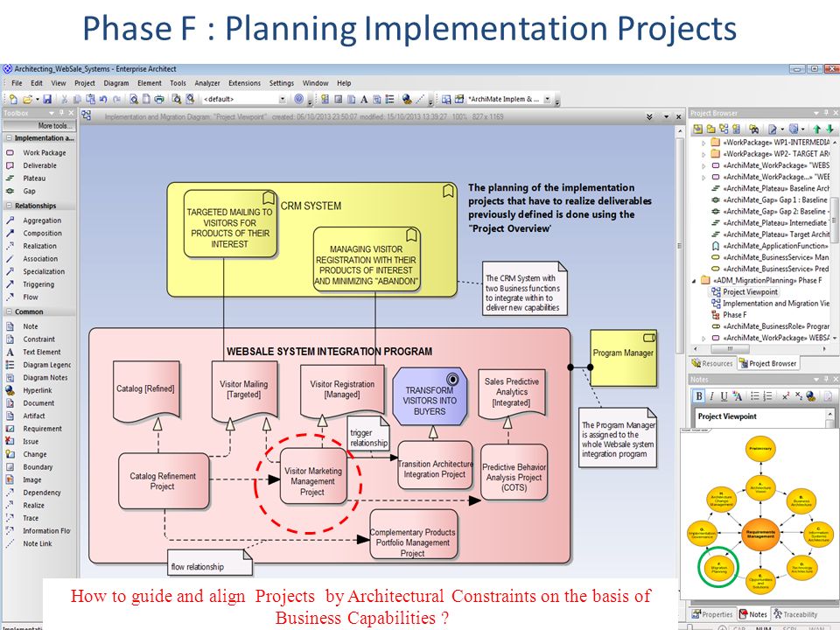
Task: Open the Analyzer menu
Action: click(x=207, y=84)
